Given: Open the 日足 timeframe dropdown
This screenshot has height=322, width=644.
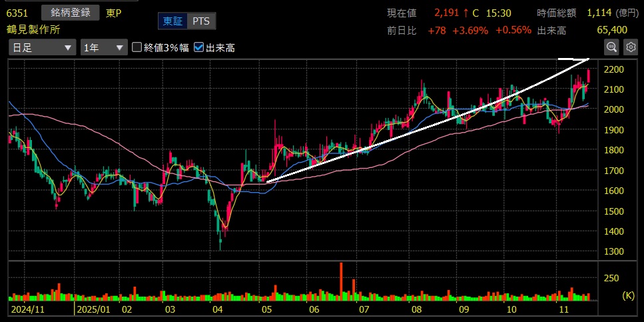Looking at the screenshot, I should (x=42, y=47).
